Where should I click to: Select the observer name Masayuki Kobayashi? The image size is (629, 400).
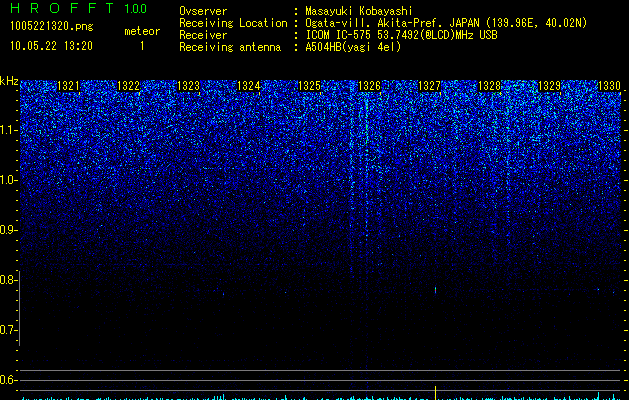tap(359, 11)
